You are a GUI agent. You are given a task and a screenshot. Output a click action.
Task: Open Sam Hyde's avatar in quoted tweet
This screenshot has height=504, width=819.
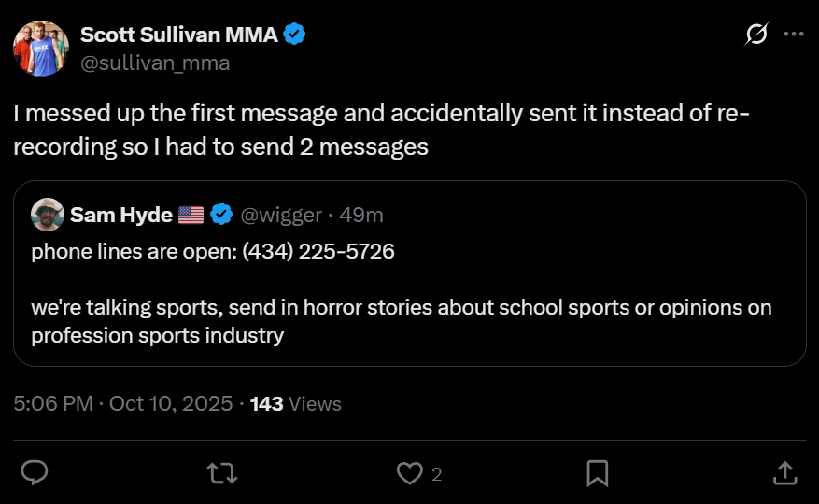(48, 215)
